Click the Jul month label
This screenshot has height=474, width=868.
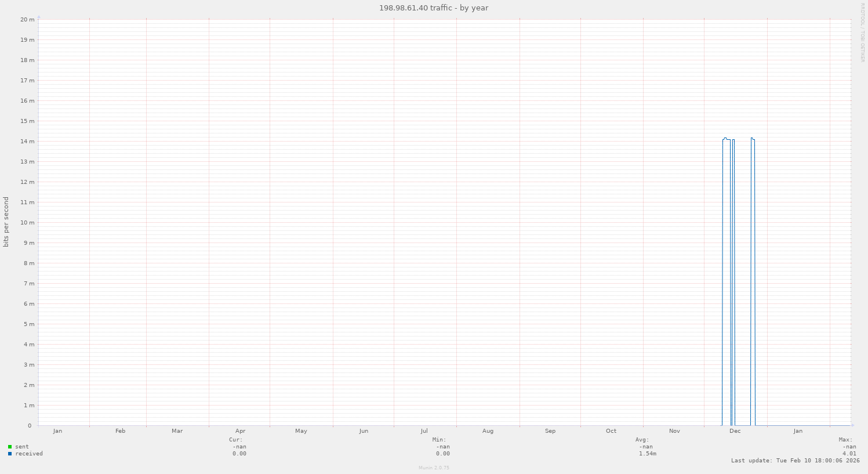(425, 431)
